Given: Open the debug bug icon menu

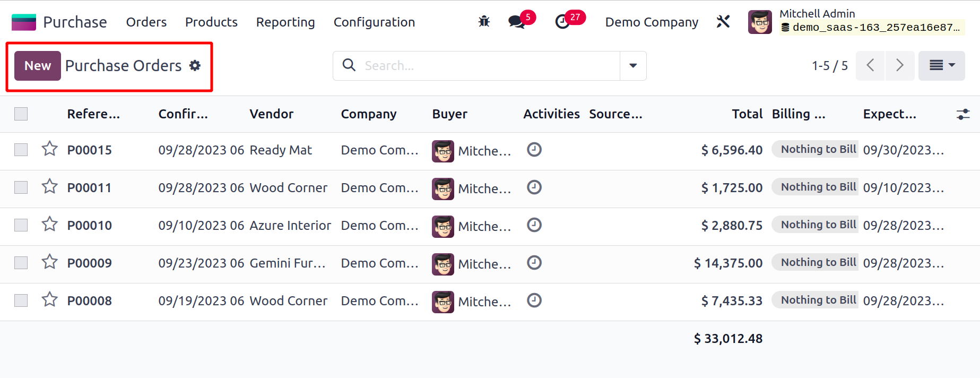Looking at the screenshot, I should (484, 22).
